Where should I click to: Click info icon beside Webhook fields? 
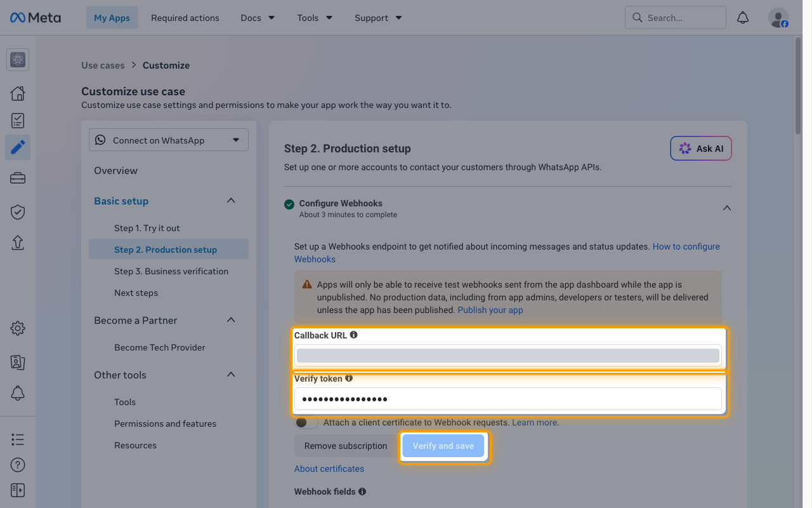pyautogui.click(x=362, y=491)
